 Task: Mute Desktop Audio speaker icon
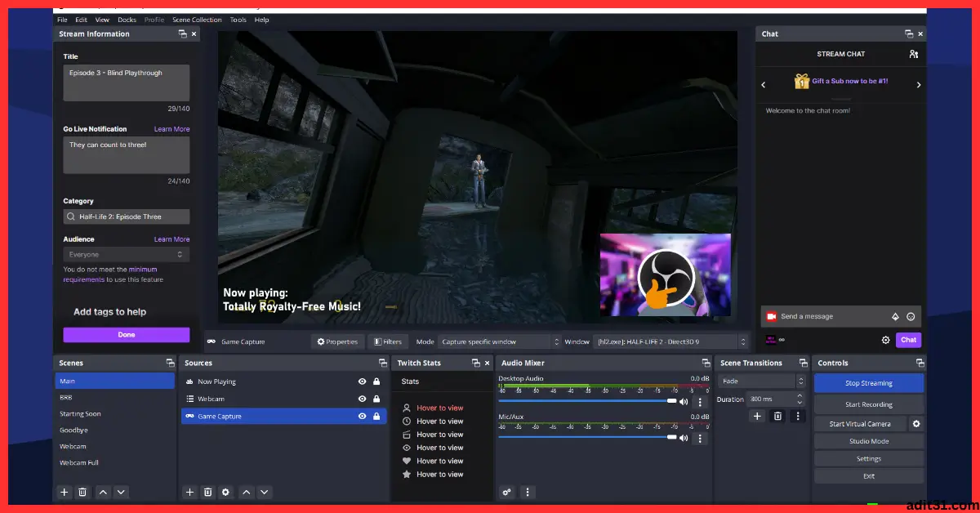pyautogui.click(x=684, y=401)
